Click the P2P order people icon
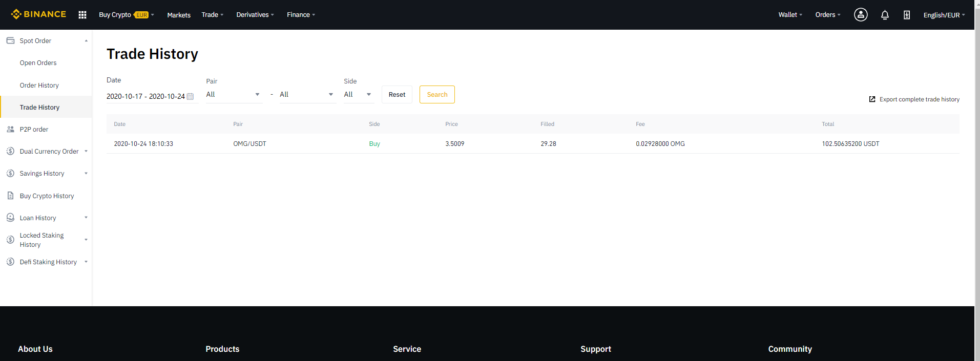This screenshot has height=361, width=980. tap(10, 129)
